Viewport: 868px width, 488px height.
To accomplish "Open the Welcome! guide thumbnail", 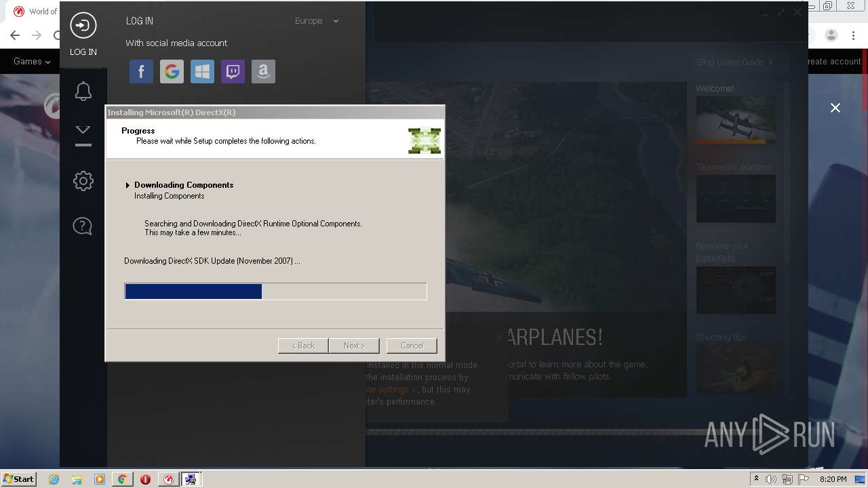I will tap(736, 119).
